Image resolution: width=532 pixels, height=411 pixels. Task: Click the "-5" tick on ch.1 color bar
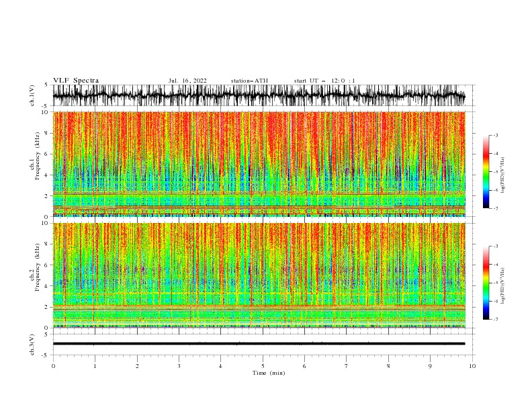pos(496,172)
